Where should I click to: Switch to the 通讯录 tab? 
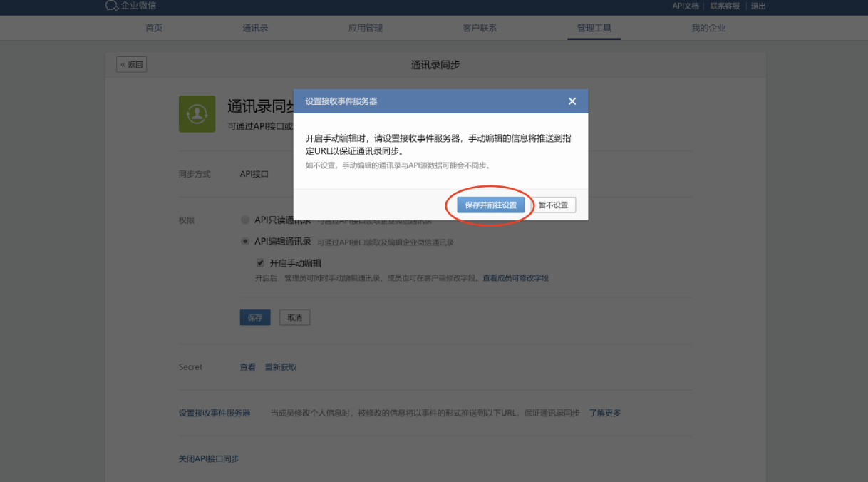click(x=255, y=29)
